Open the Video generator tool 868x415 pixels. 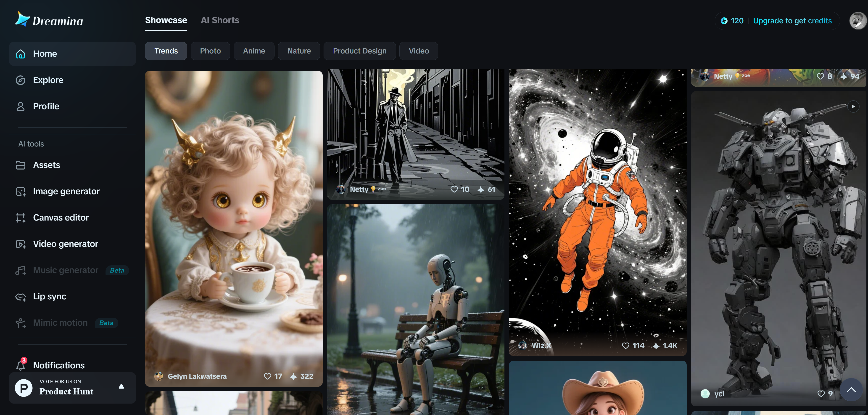pyautogui.click(x=65, y=244)
